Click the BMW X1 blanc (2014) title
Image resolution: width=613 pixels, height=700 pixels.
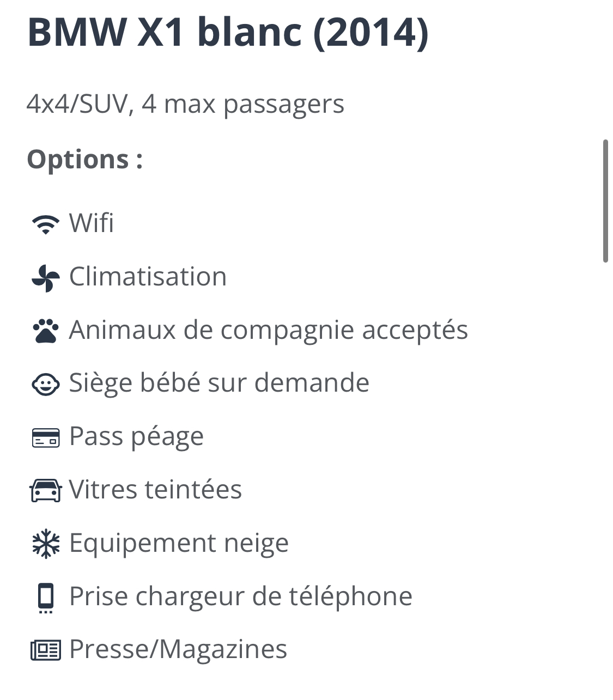(x=228, y=32)
